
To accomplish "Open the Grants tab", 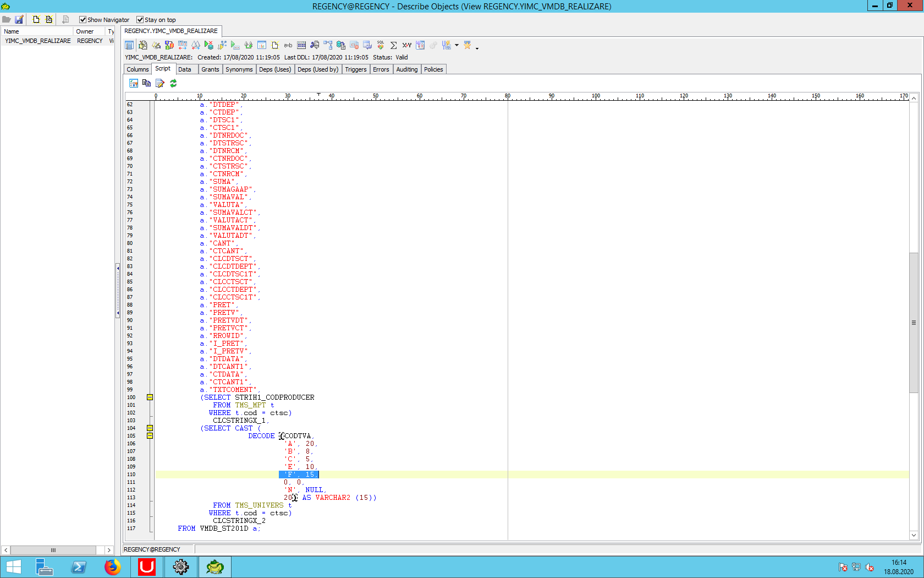I will click(210, 69).
